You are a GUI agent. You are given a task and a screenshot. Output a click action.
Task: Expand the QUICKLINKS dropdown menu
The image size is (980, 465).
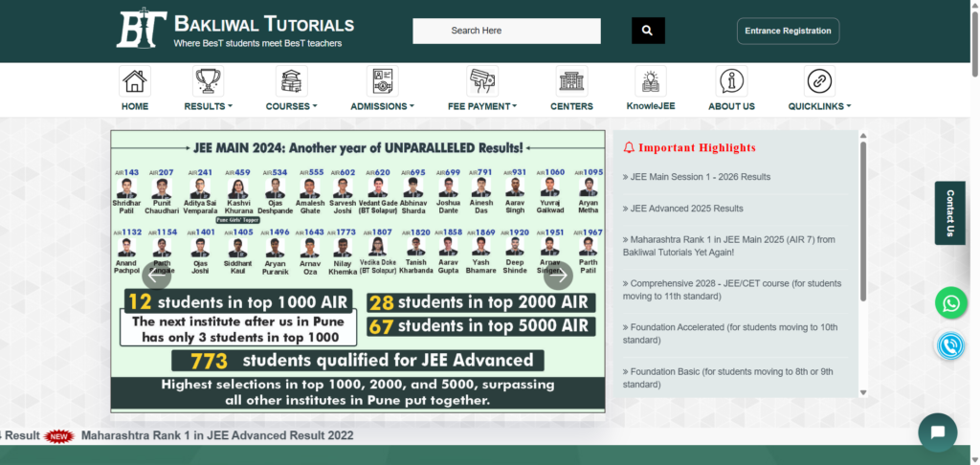pyautogui.click(x=819, y=106)
